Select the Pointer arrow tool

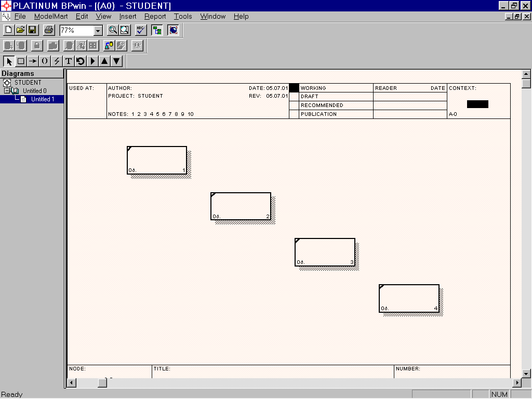[x=9, y=61]
